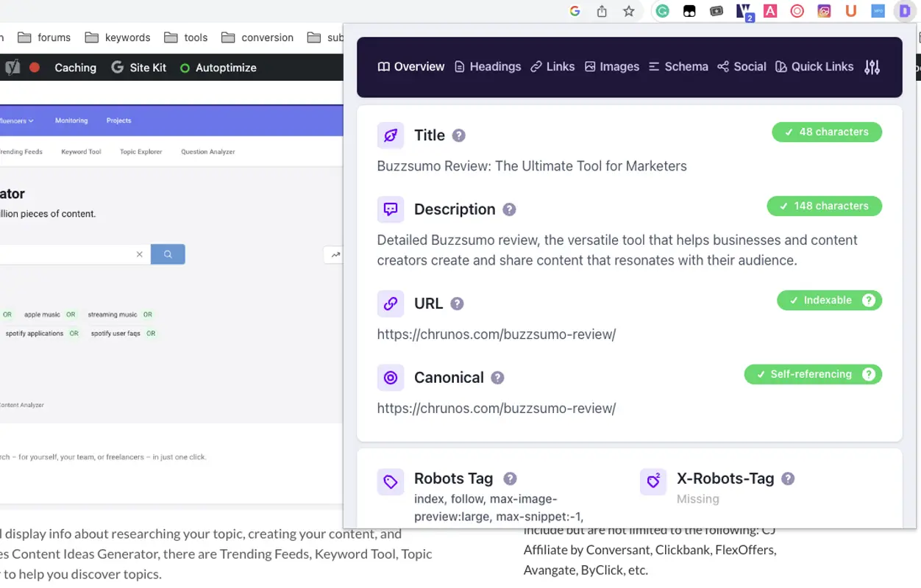Switch to the Headings tab
Viewport: 921px width, 588px height.
coord(488,67)
